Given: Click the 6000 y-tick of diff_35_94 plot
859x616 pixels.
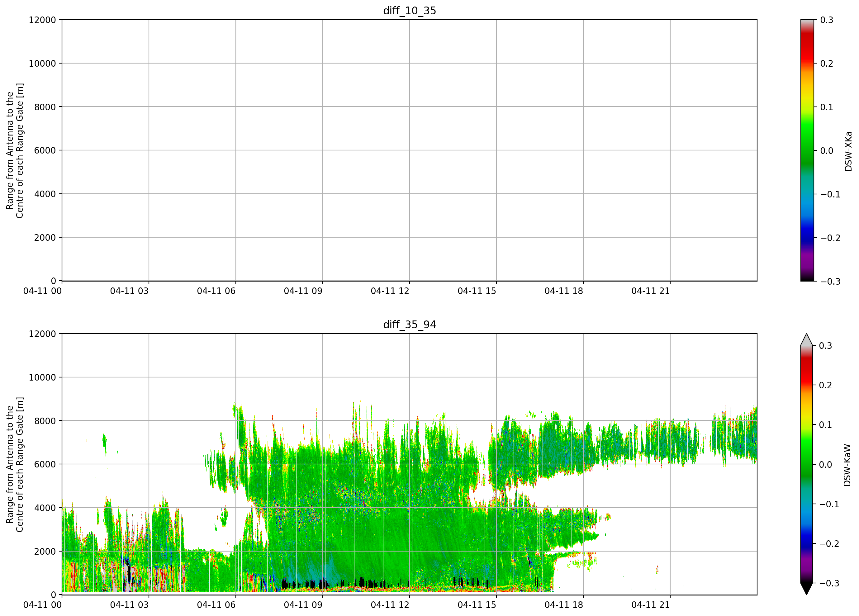Looking at the screenshot, I should pos(45,464).
